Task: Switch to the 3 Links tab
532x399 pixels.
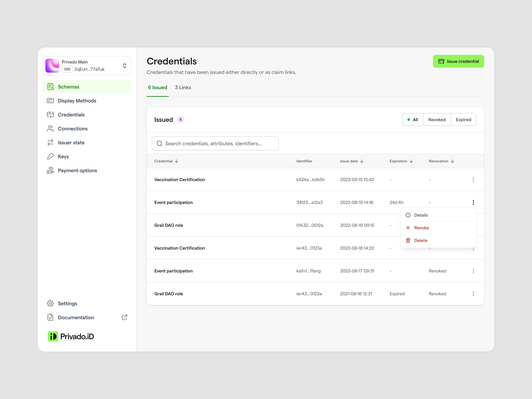Action: tap(183, 87)
